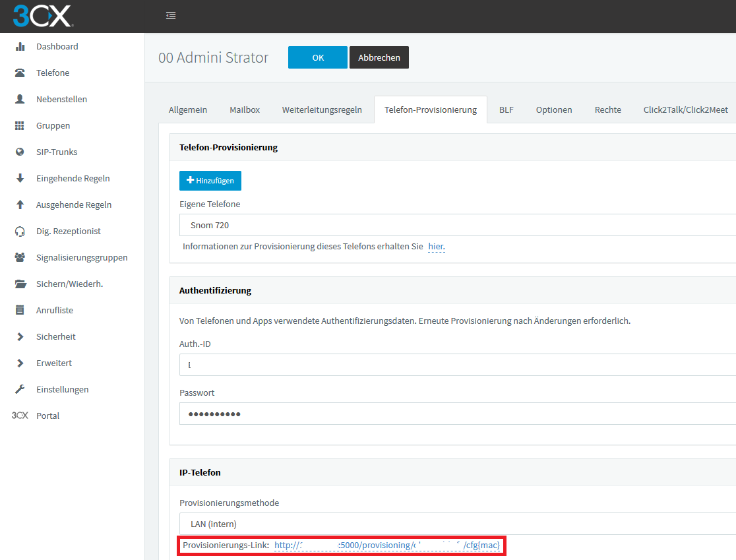Click the Dashboard bar chart icon

20,47
